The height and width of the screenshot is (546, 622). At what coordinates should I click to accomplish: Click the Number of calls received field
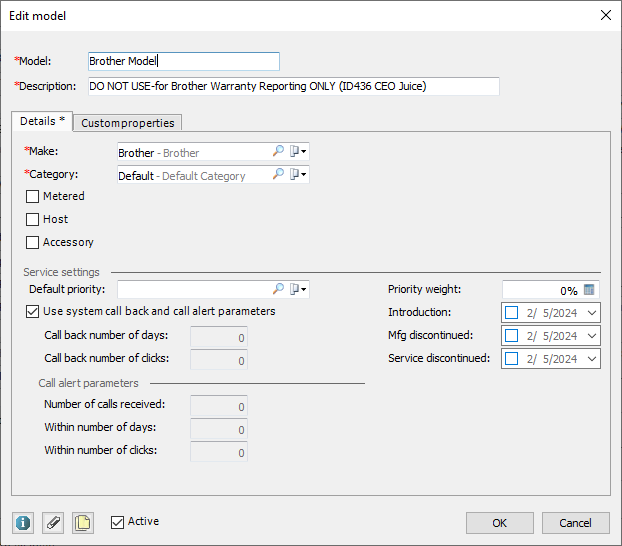pos(219,406)
